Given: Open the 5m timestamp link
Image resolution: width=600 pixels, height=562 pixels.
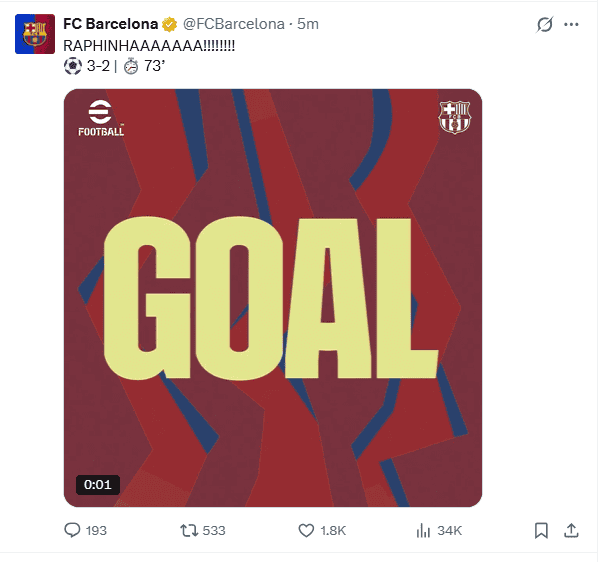Looking at the screenshot, I should (x=308, y=24).
